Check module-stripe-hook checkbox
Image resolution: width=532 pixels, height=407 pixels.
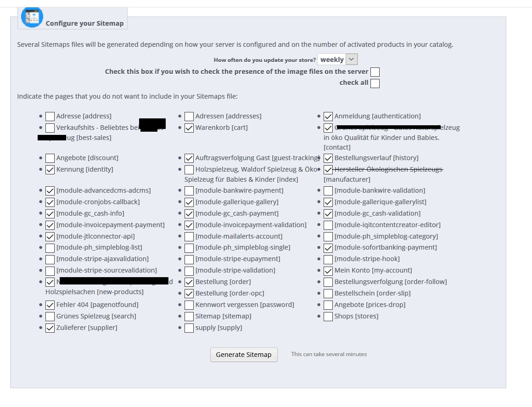[328, 259]
